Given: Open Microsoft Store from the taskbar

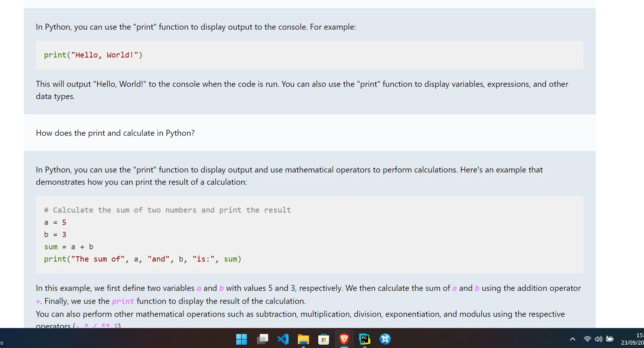Looking at the screenshot, I should (x=324, y=339).
